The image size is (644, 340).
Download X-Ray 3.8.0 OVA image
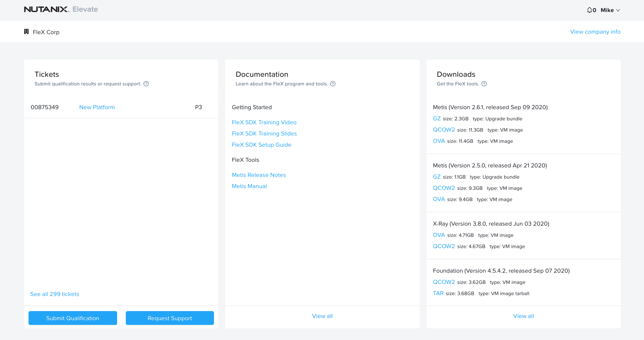[438, 235]
